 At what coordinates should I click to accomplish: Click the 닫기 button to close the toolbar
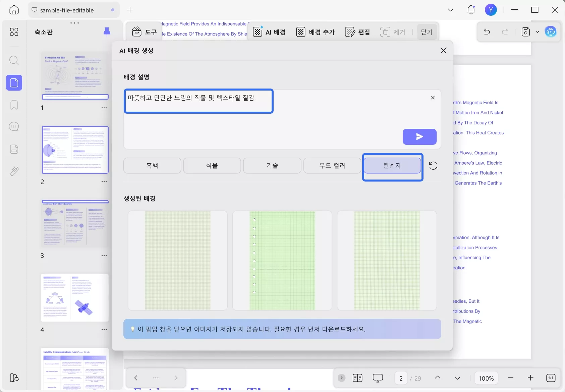(426, 32)
